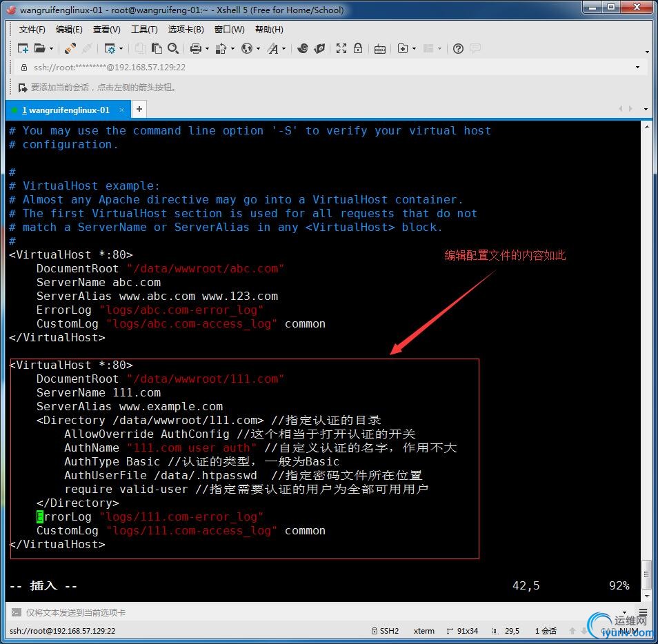The image size is (658, 644).
Task: Toggle full screen mode icon
Action: tap(341, 48)
